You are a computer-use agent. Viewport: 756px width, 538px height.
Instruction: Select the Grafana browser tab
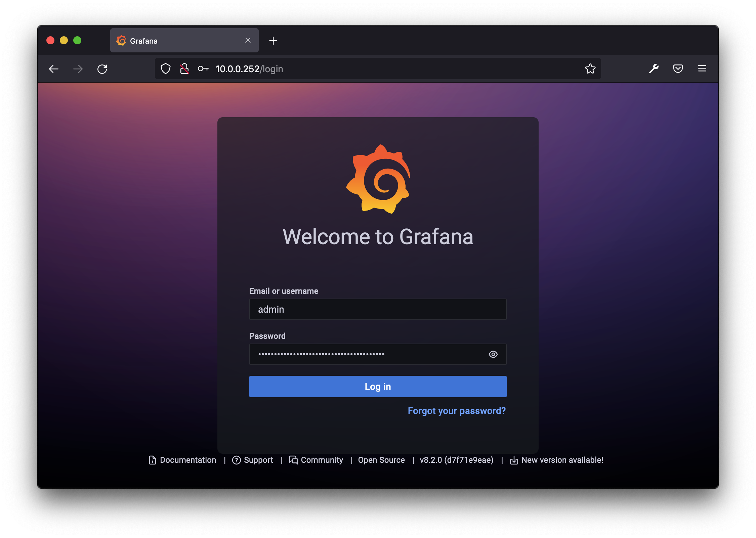click(x=184, y=40)
